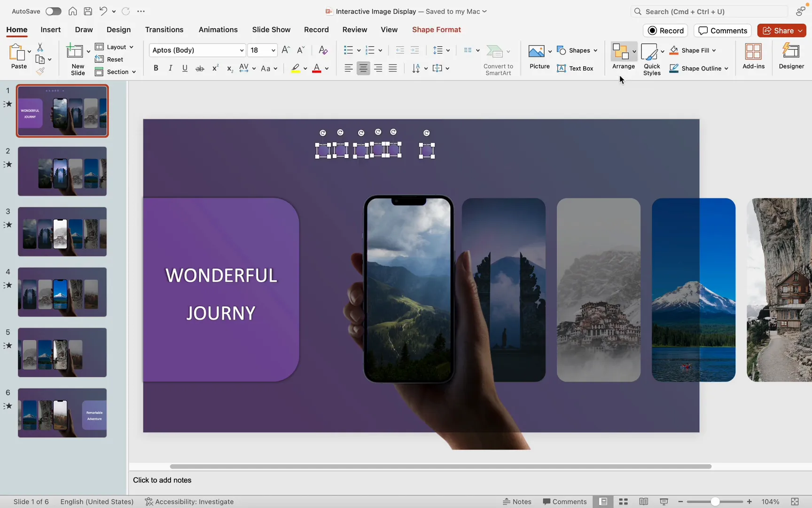Screen dimensions: 812x508
Task: Click English (United States) language indicator
Action: (97, 502)
